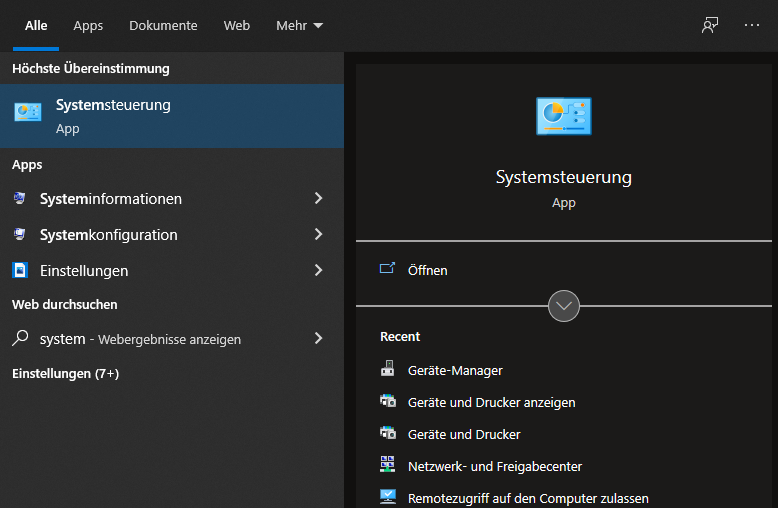Expand the Systemkonfiguration chevron arrow
Screen dimensions: 778x508
[x=318, y=235]
